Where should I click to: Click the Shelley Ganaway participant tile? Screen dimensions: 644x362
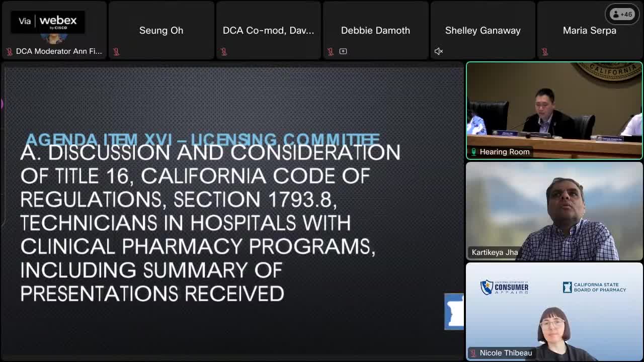(482, 30)
